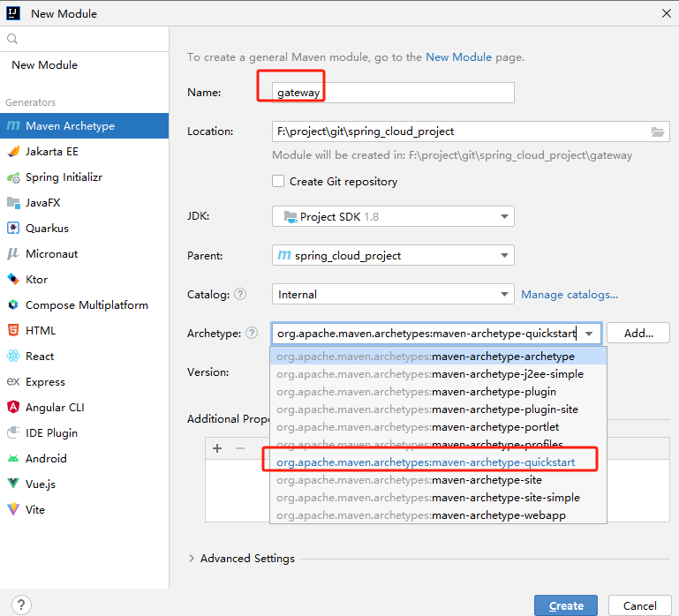Click the Add... archetype button

[x=638, y=334]
